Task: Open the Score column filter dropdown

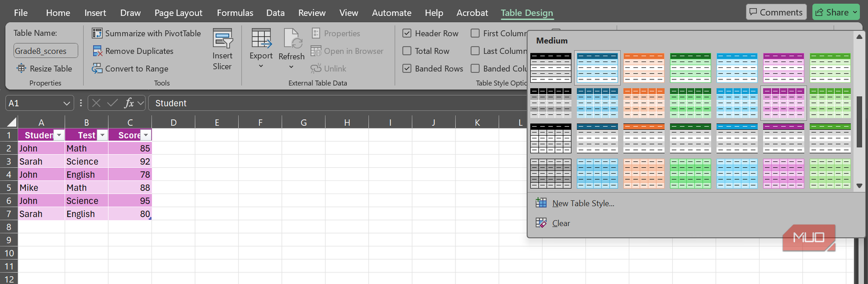Action: pos(146,135)
